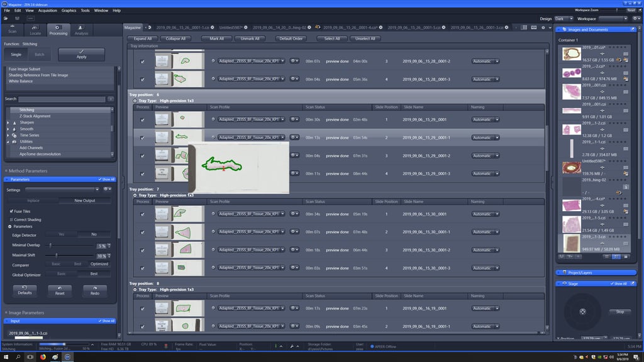
Task: Collapse Tray Type section for tray position 8
Action: [135, 289]
